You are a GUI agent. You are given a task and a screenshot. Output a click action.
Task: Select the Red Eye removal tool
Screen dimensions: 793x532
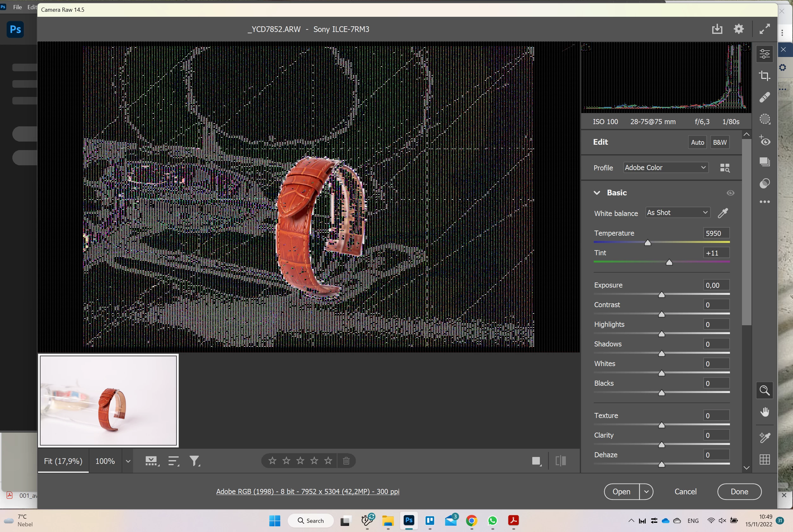(x=764, y=141)
